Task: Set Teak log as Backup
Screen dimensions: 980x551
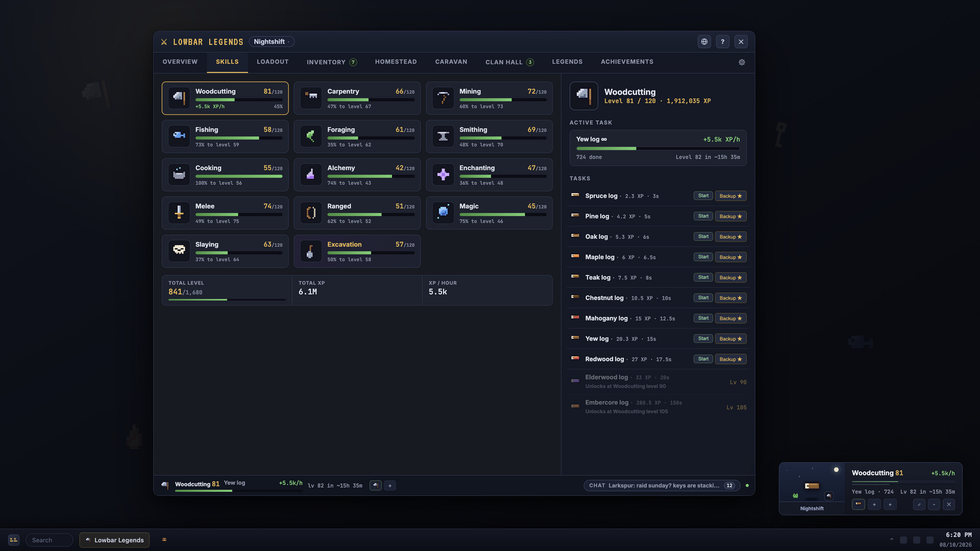Action: (x=731, y=278)
